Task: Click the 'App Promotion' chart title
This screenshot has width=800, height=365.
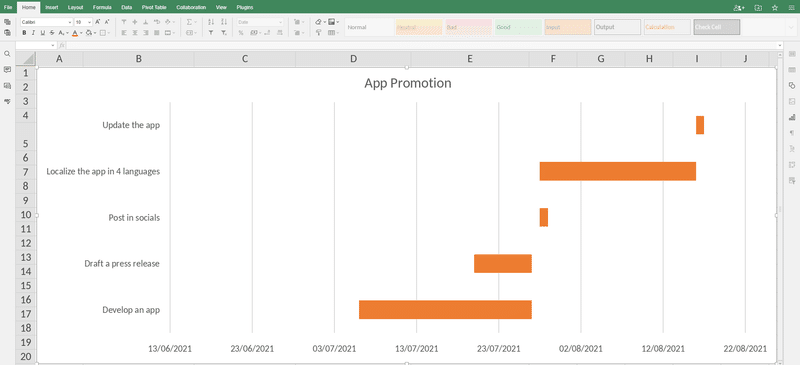Action: (408, 83)
